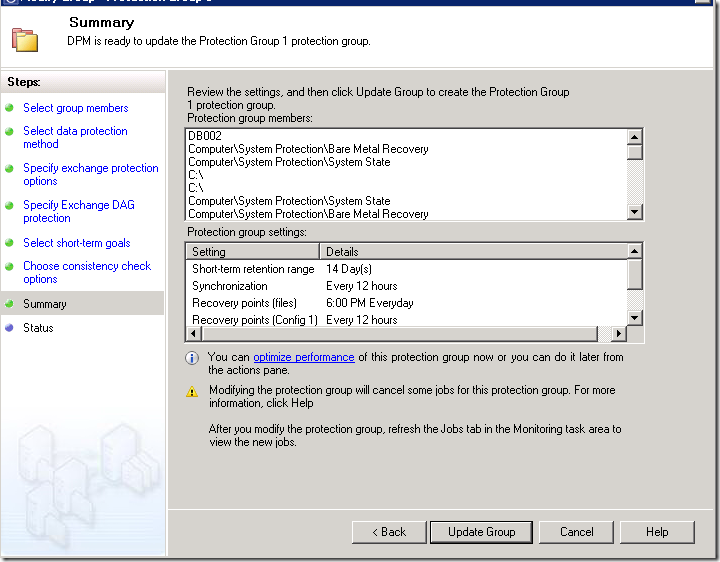Click right arrow of settings horizontal scrollbar
Screen dimensions: 720x562
coord(619,333)
